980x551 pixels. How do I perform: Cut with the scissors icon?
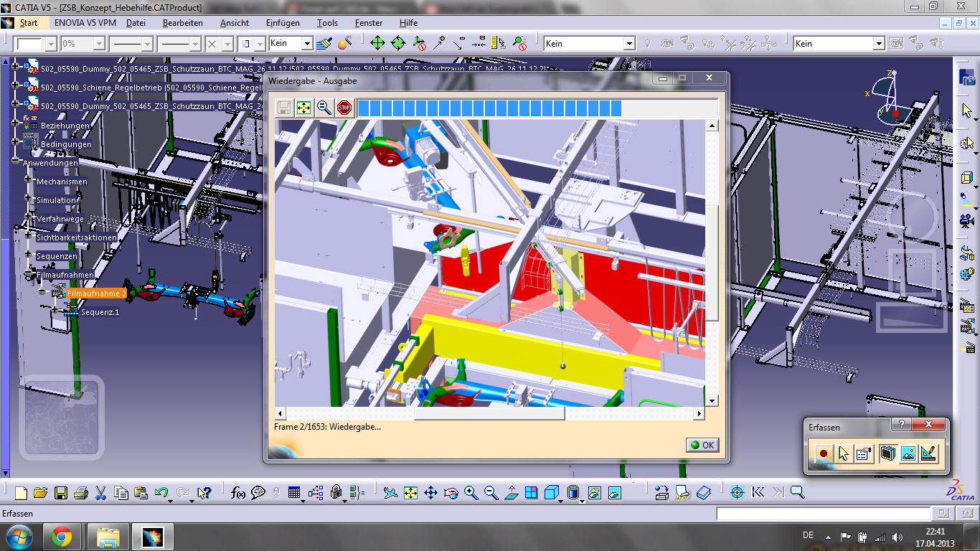[x=100, y=493]
